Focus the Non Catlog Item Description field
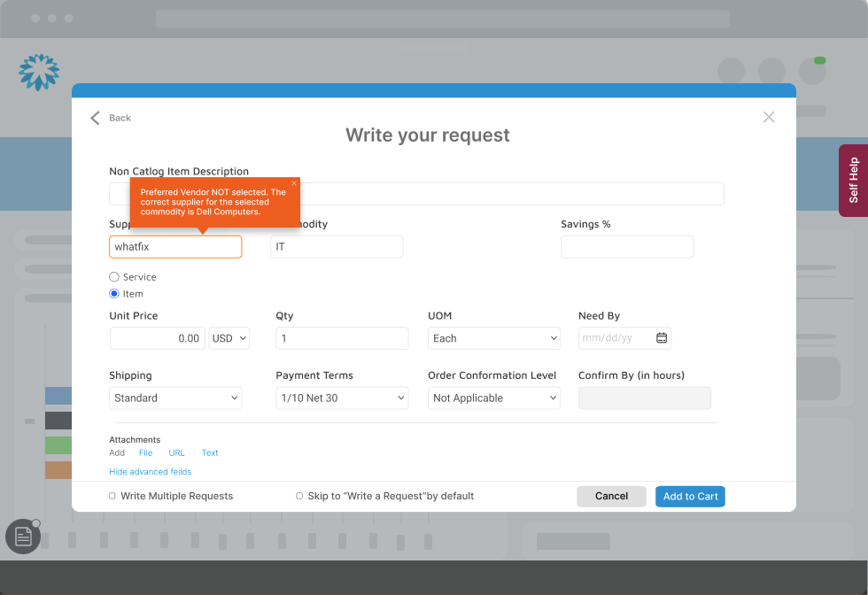 point(416,194)
